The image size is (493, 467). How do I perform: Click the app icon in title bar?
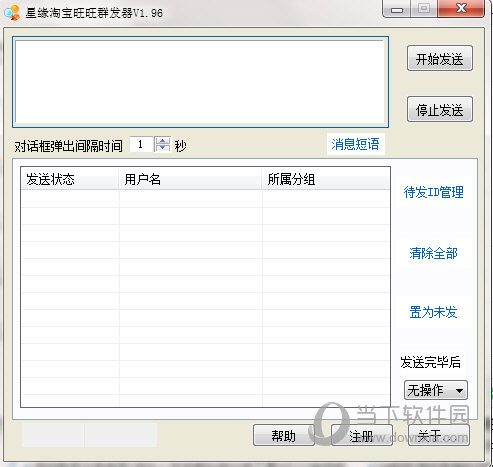[12, 13]
